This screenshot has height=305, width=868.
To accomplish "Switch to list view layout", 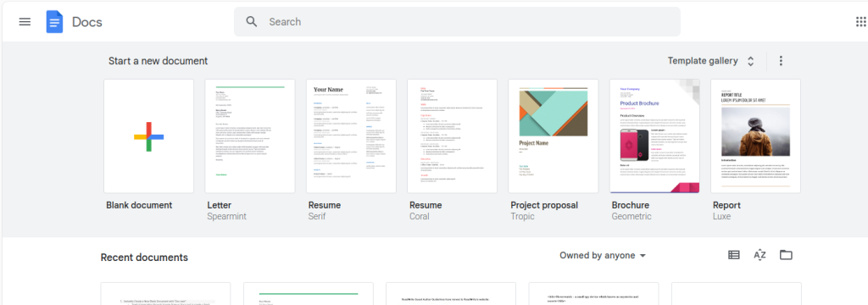I will [x=734, y=255].
